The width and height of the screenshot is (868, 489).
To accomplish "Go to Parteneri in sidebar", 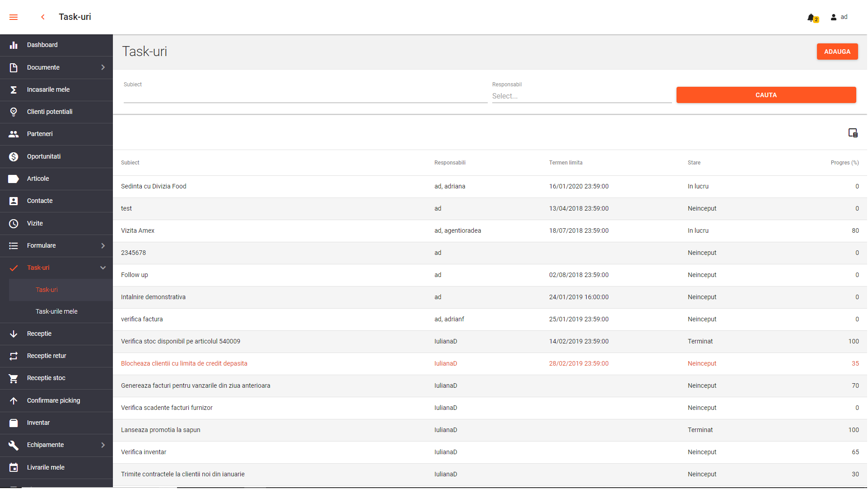I will click(40, 134).
